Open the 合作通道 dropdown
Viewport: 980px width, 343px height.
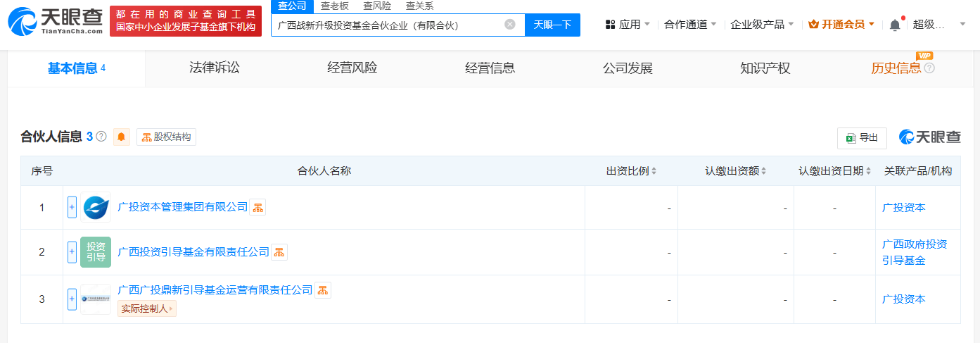[x=690, y=25]
